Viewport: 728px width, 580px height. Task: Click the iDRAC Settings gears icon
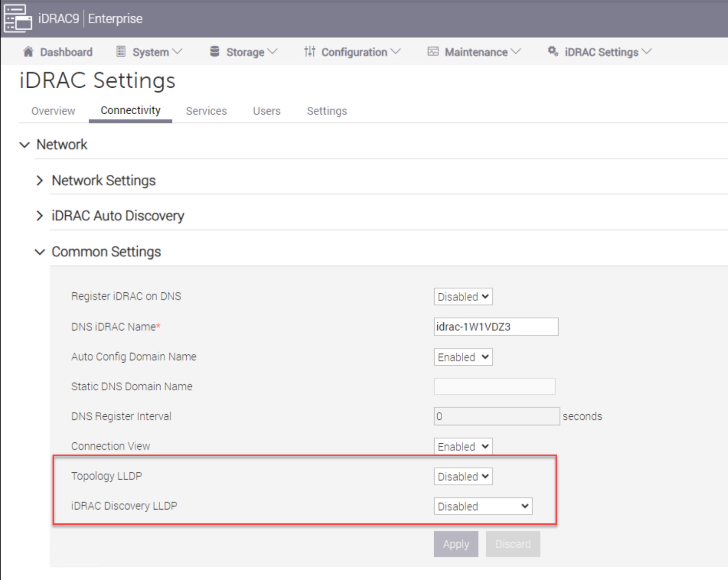(x=553, y=52)
